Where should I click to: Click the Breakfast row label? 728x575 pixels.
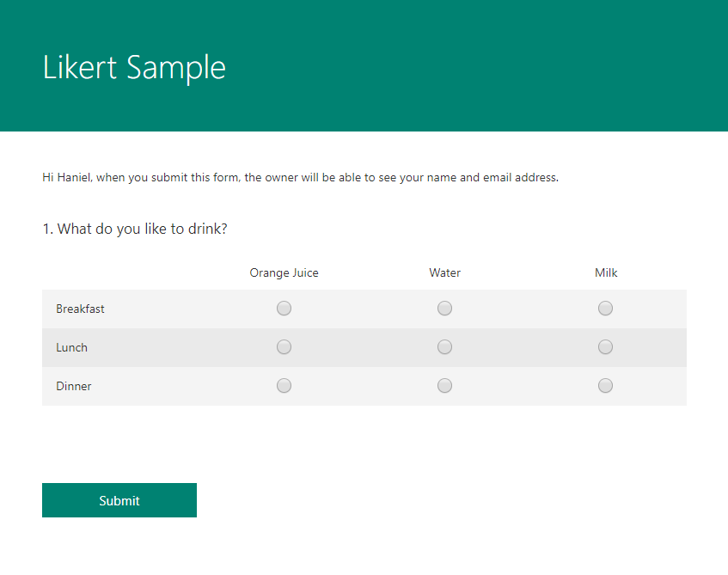pos(80,308)
